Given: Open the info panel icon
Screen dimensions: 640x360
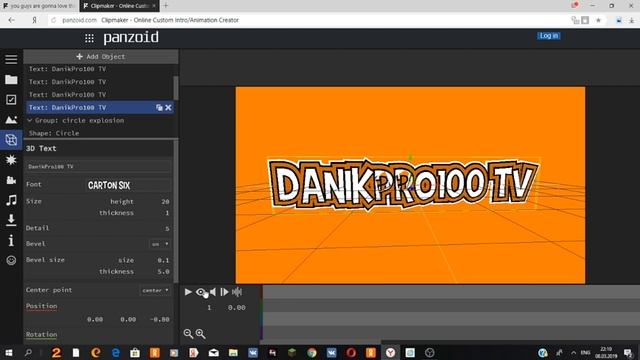Looking at the screenshot, I should [11, 240].
